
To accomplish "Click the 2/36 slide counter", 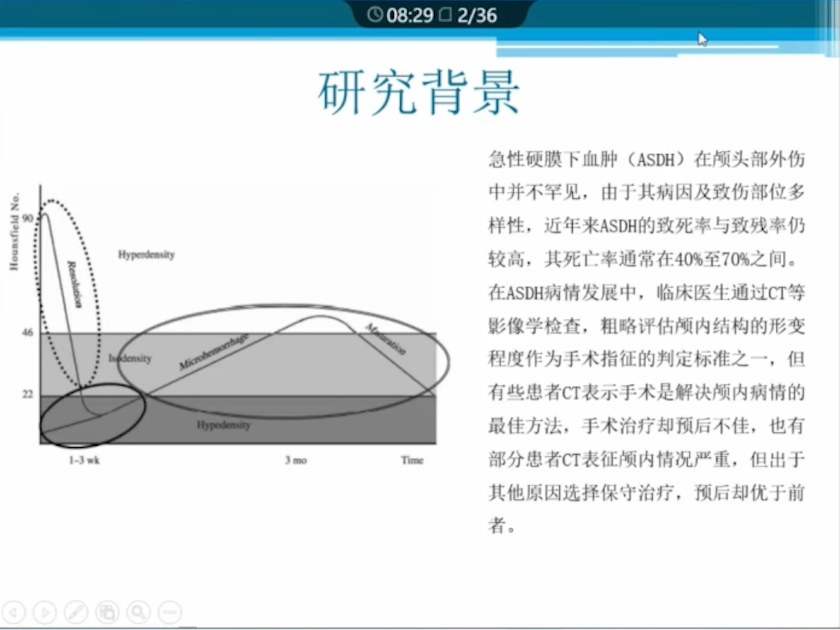I will pyautogui.click(x=477, y=15).
